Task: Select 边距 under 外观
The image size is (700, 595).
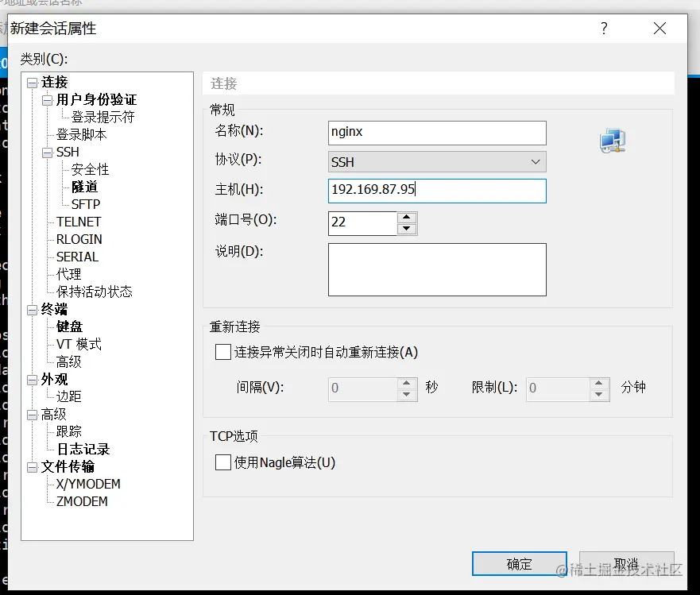Action: (x=69, y=396)
